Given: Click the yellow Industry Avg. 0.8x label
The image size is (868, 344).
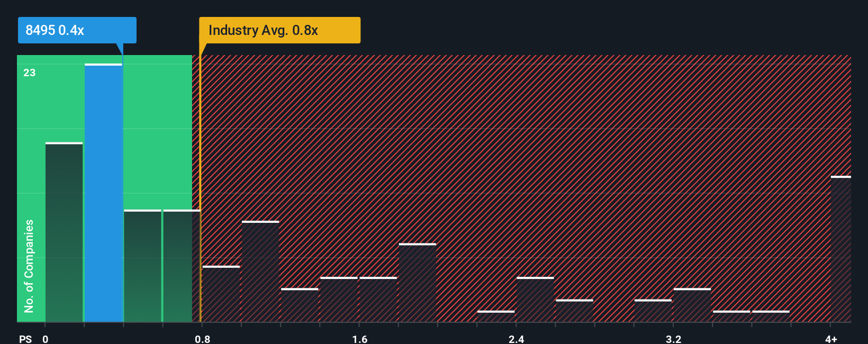Looking at the screenshot, I should pyautogui.click(x=279, y=30).
